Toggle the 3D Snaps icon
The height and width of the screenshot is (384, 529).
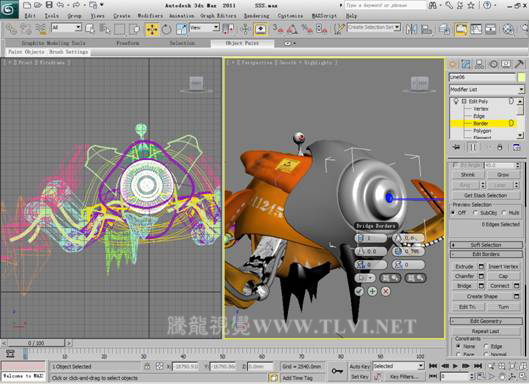click(x=278, y=29)
